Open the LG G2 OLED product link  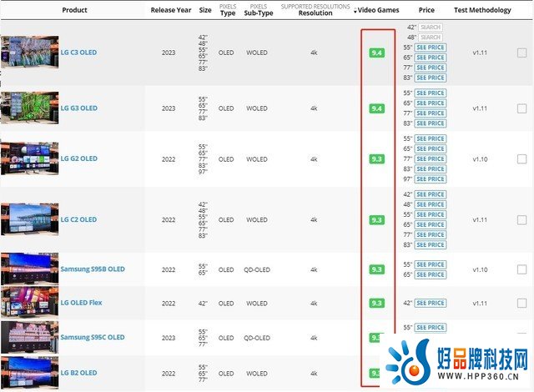pyautogui.click(x=79, y=158)
